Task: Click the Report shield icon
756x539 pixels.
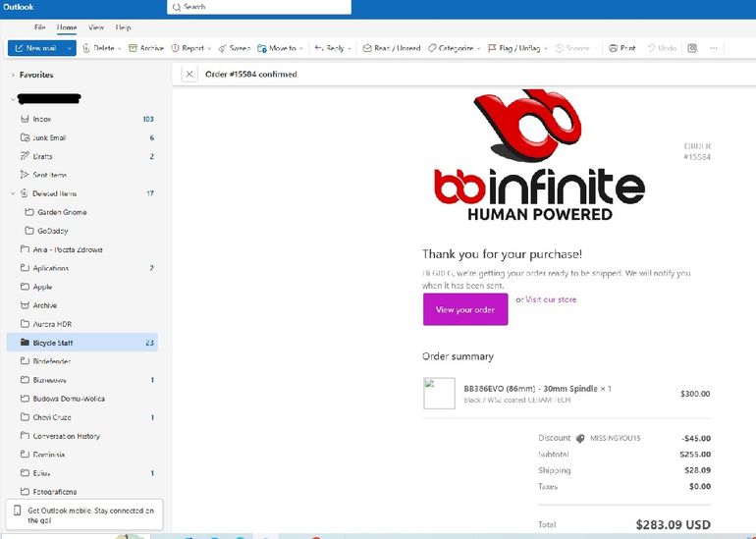Action: 175,48
